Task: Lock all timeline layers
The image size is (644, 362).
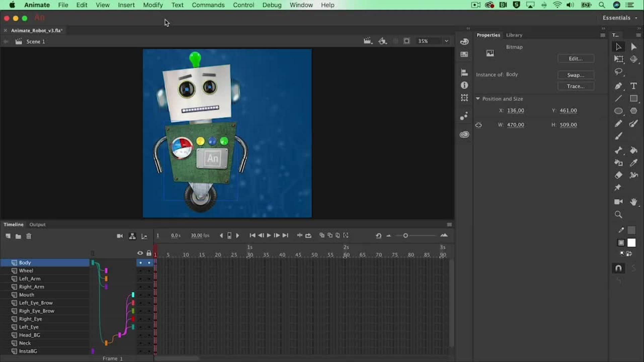Action: coord(149,253)
